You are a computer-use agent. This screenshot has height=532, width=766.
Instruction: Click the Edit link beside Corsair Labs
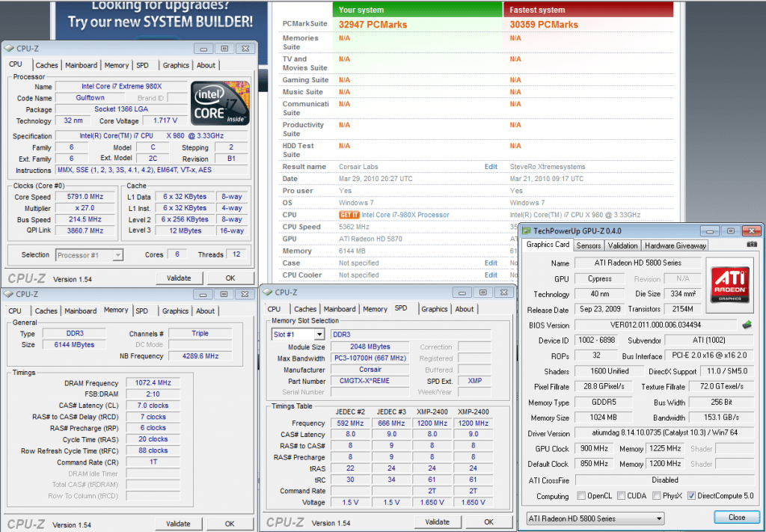(x=491, y=167)
